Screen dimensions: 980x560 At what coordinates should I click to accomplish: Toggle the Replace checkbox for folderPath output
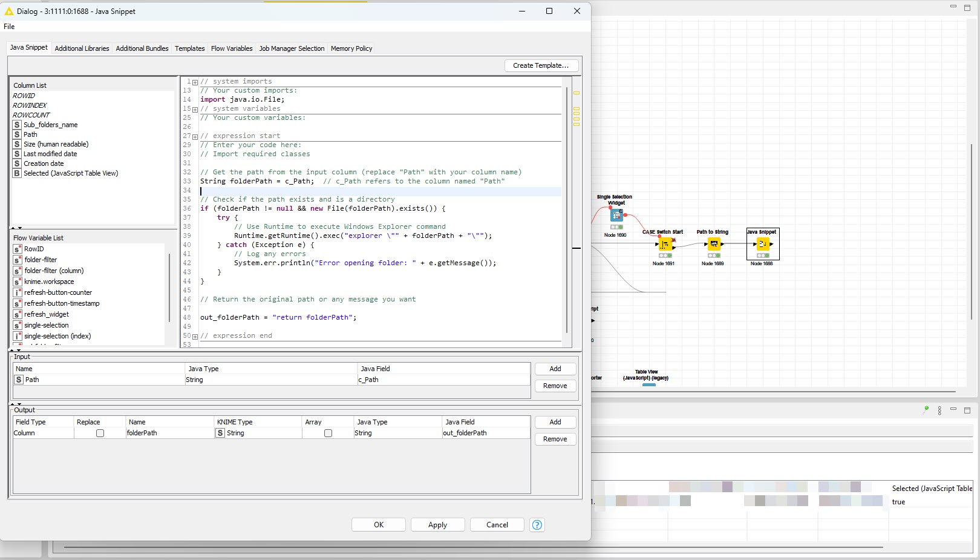tap(100, 433)
